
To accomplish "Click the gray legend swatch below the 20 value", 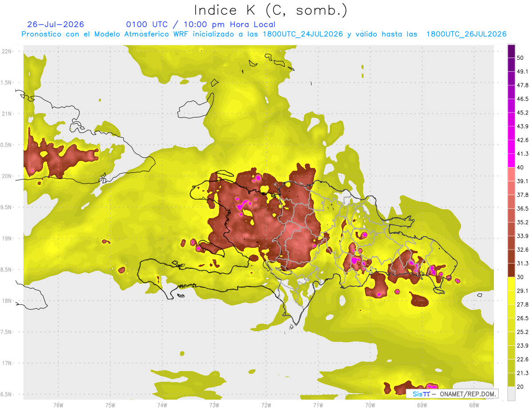I will click(511, 394).
